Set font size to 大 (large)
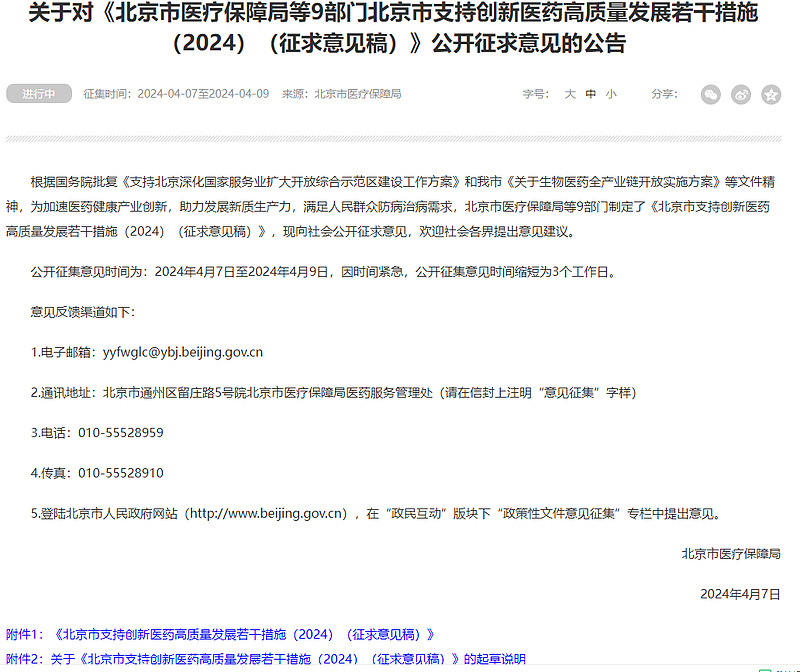Image resolution: width=800 pixels, height=672 pixels. (570, 94)
